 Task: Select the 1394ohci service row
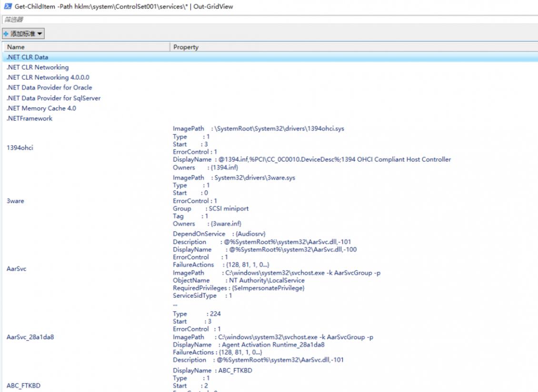pos(20,148)
